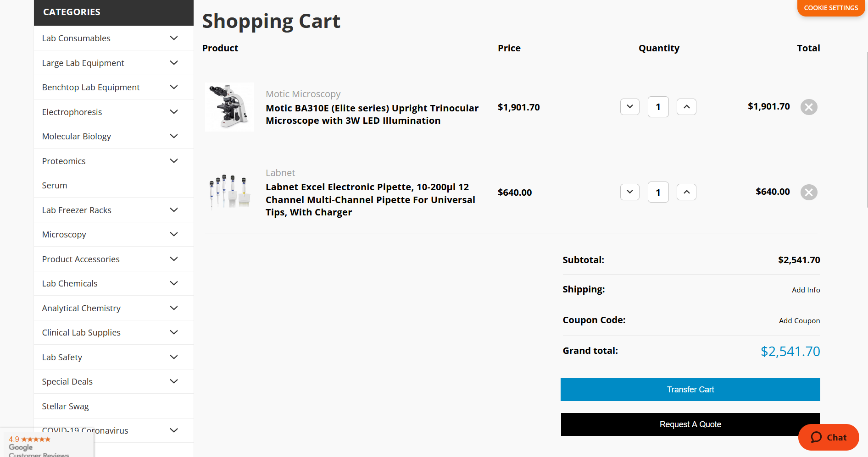Click the Labnet pipette quantity field
Image resolution: width=868 pixels, height=457 pixels.
click(658, 192)
